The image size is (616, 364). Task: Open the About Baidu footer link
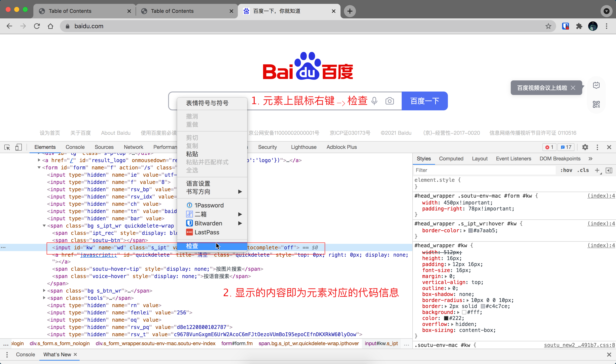[115, 133]
